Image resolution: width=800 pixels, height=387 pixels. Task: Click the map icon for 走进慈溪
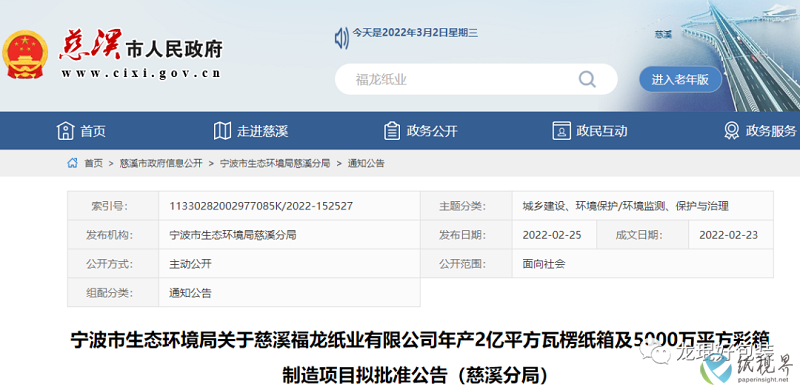pos(222,131)
